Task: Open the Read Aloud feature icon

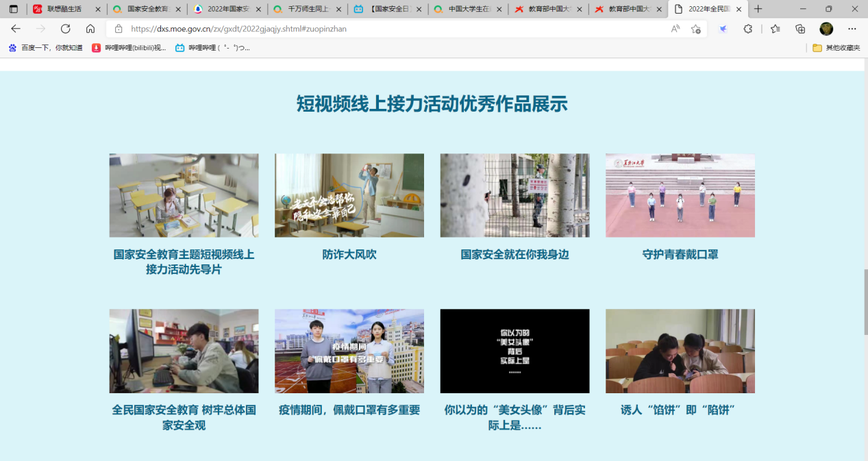Action: click(675, 29)
